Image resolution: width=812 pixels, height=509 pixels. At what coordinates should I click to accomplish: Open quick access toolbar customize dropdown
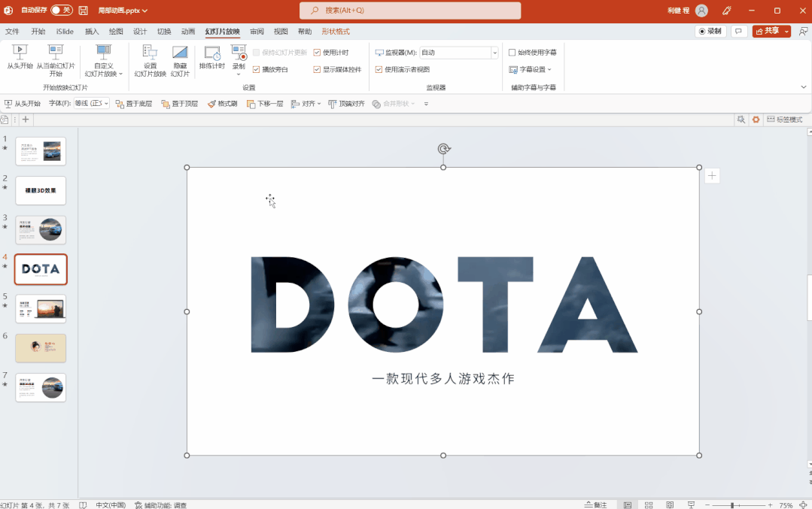coord(426,104)
